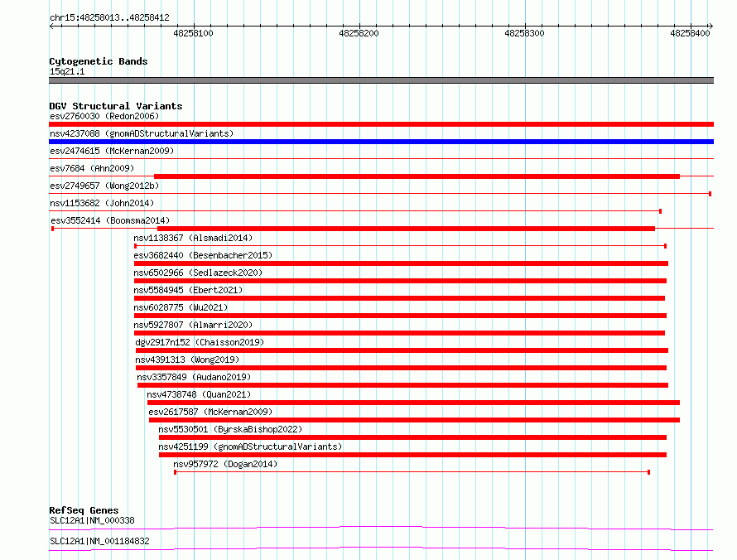Image resolution: width=737 pixels, height=560 pixels.
Task: Click the SLC12A1|NM_000338 transcript label
Action: (92, 520)
